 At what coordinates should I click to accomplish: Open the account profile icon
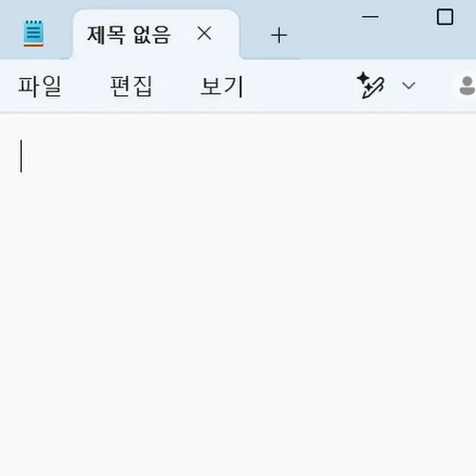(466, 86)
